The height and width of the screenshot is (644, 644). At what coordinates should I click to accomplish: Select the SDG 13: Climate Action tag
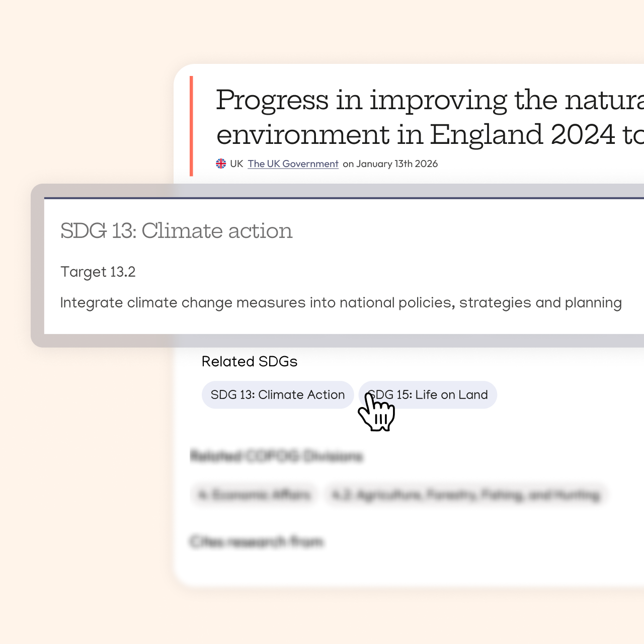[x=278, y=395]
